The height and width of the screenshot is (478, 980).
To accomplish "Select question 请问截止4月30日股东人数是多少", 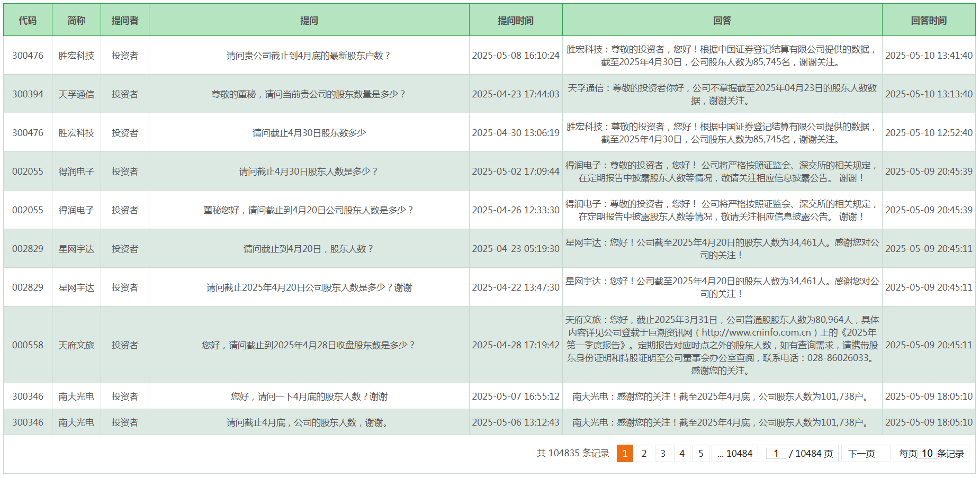I will tap(309, 172).
